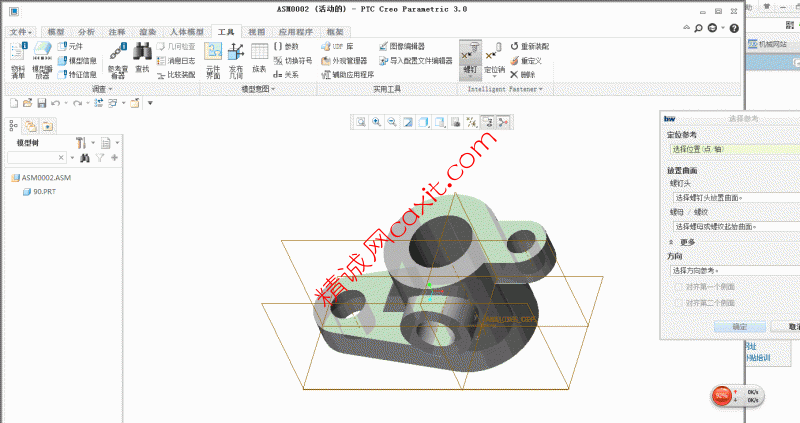The width and height of the screenshot is (800, 423).
Task: Tick the 对齐第二个侧面 checkbox
Action: click(x=679, y=303)
